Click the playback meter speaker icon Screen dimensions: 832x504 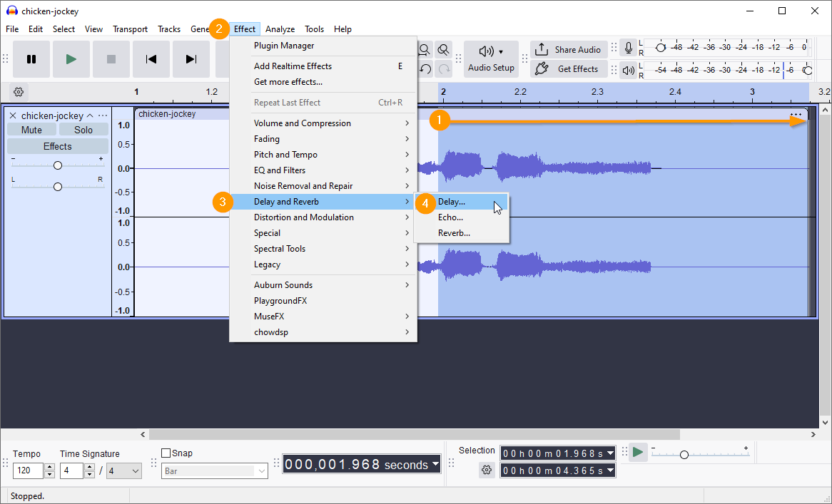pos(628,70)
